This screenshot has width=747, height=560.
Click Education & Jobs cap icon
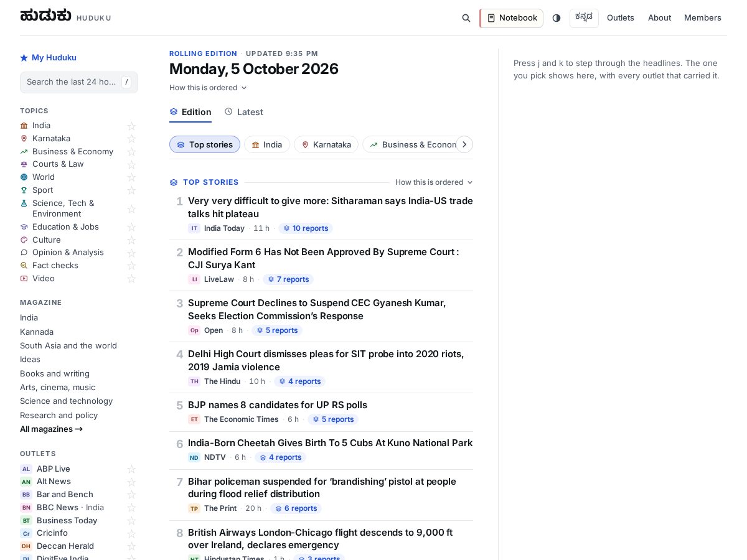pos(24,227)
